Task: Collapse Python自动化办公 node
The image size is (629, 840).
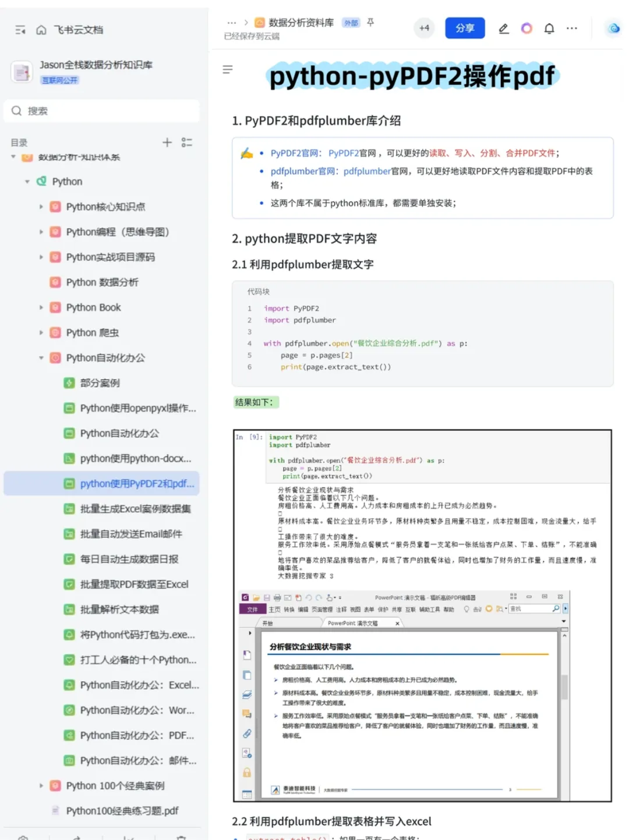Action: [x=41, y=357]
